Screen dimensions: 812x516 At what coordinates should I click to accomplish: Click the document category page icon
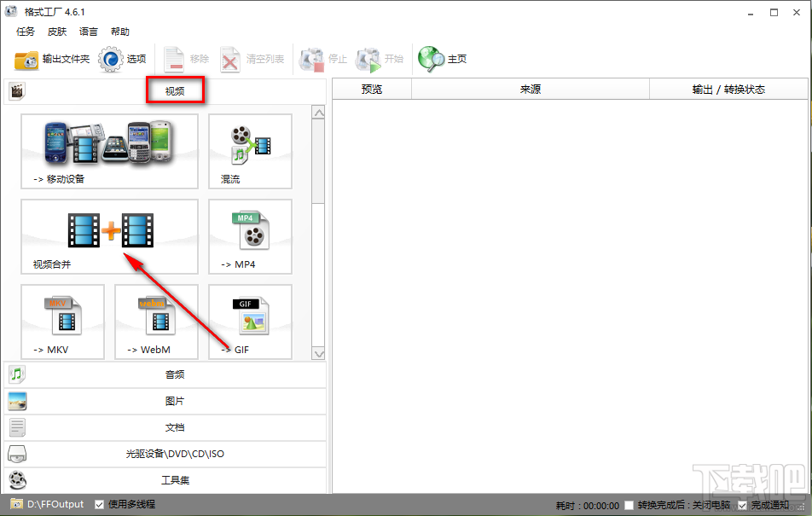(17, 427)
